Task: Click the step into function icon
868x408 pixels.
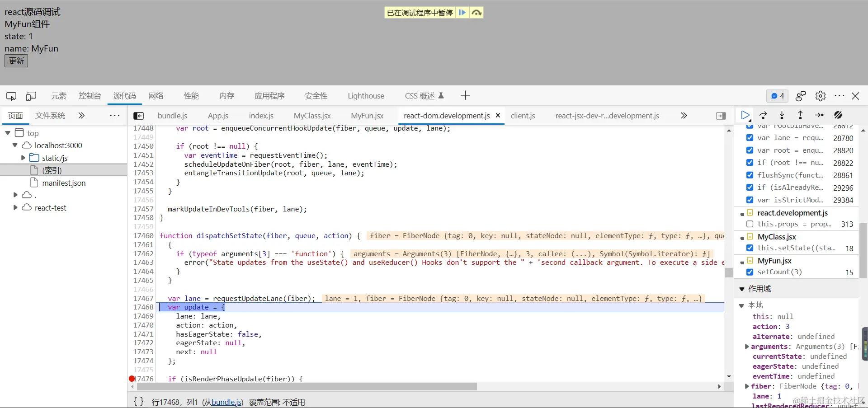Action: [x=782, y=115]
